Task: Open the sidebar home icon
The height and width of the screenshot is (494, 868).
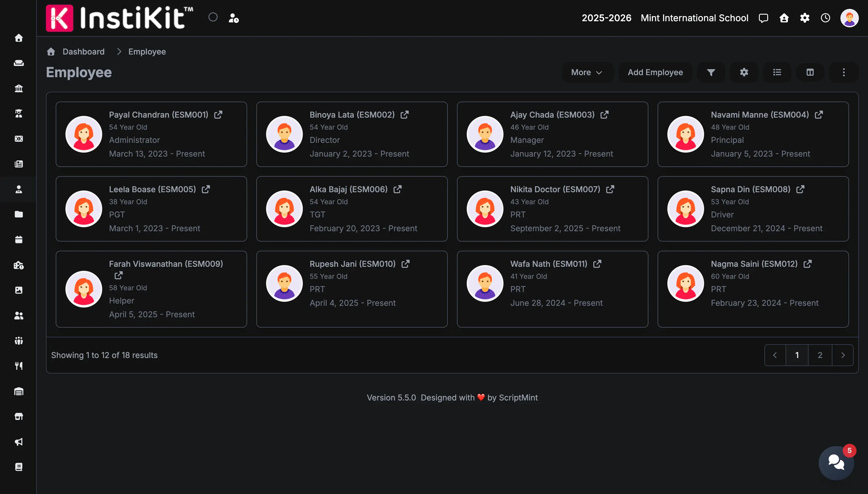Action: click(x=19, y=38)
